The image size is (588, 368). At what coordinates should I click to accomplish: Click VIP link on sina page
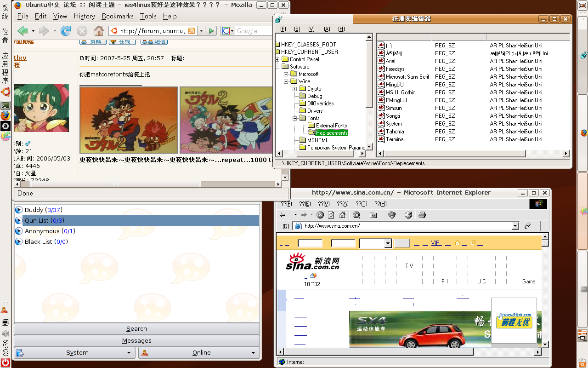click(x=435, y=243)
